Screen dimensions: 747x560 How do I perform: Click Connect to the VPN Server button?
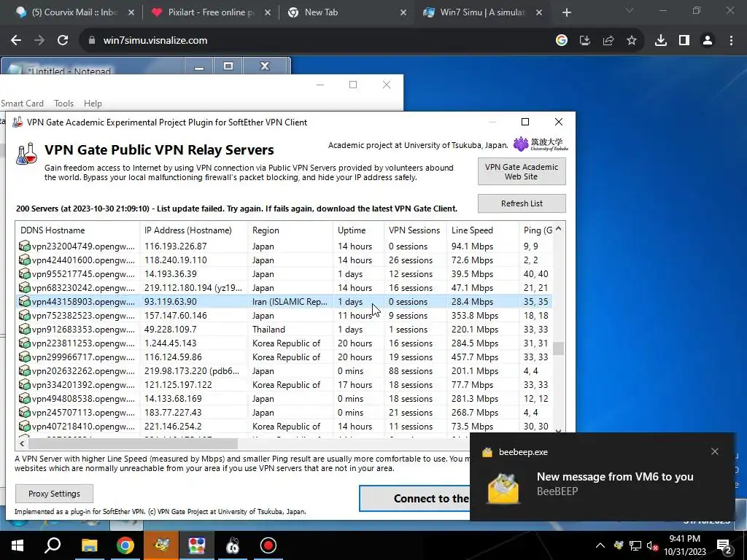coord(414,499)
